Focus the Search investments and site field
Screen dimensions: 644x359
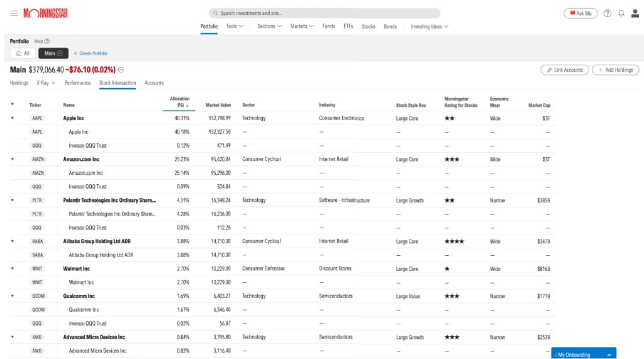[325, 13]
